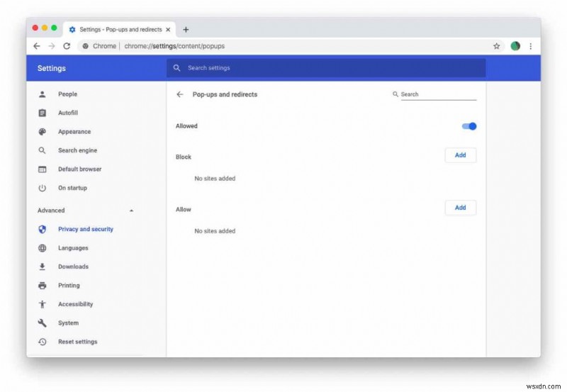Add a site to the Block list
The height and width of the screenshot is (392, 567).
point(460,155)
